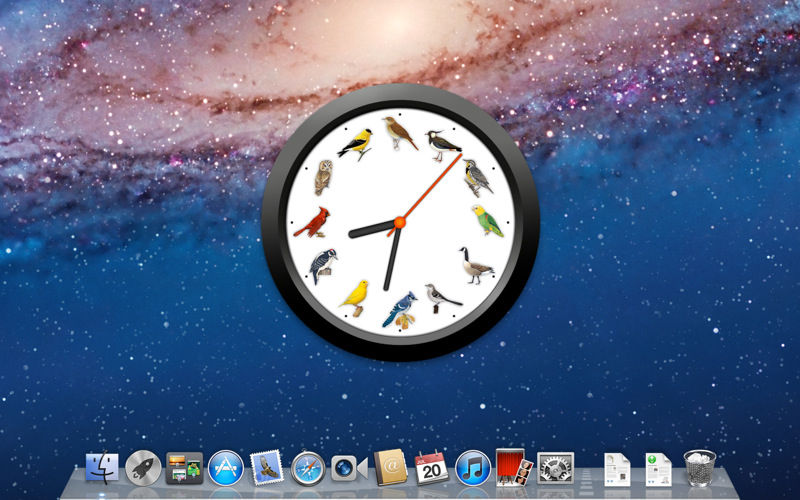Launch Launchpad rocket icon in Dock
Image resolution: width=800 pixels, height=500 pixels.
(x=143, y=468)
